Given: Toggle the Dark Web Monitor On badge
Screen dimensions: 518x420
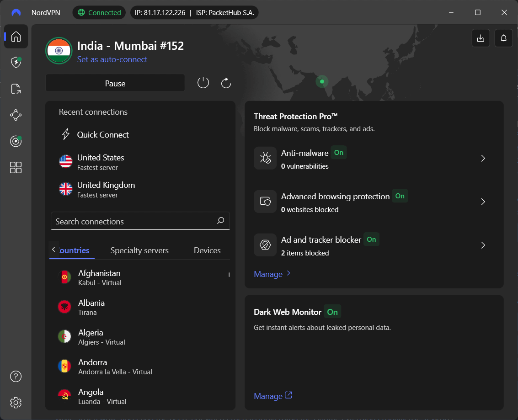Looking at the screenshot, I should click(x=332, y=312).
